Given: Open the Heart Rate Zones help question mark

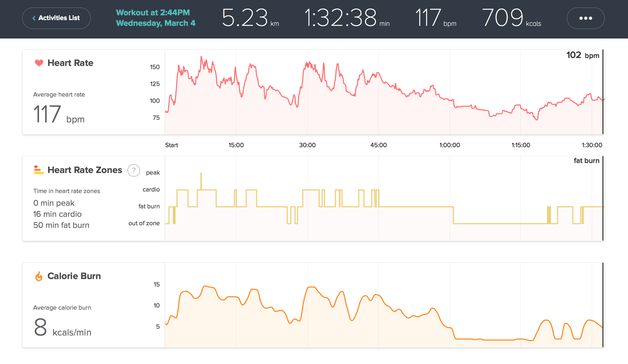Looking at the screenshot, I should [134, 170].
